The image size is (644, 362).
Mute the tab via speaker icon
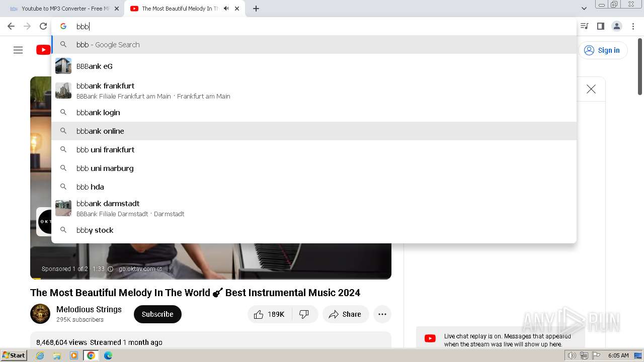[x=226, y=9]
